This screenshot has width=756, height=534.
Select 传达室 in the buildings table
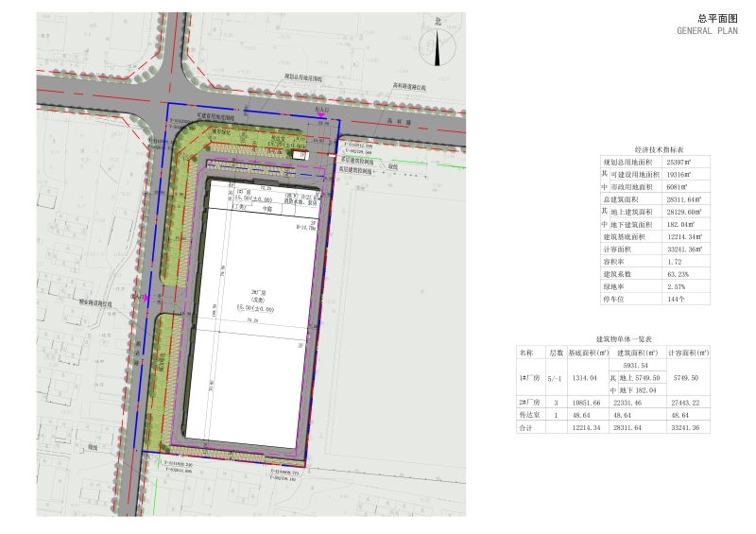pos(529,415)
